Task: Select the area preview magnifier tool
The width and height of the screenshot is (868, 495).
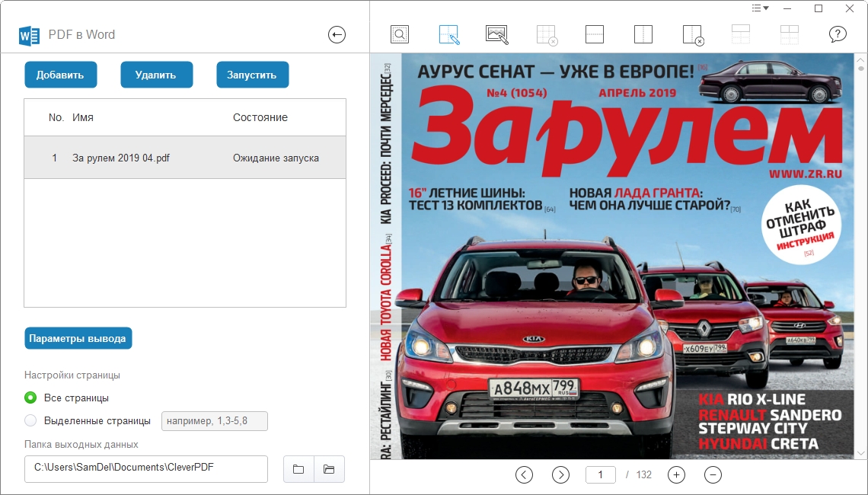Action: pyautogui.click(x=400, y=34)
